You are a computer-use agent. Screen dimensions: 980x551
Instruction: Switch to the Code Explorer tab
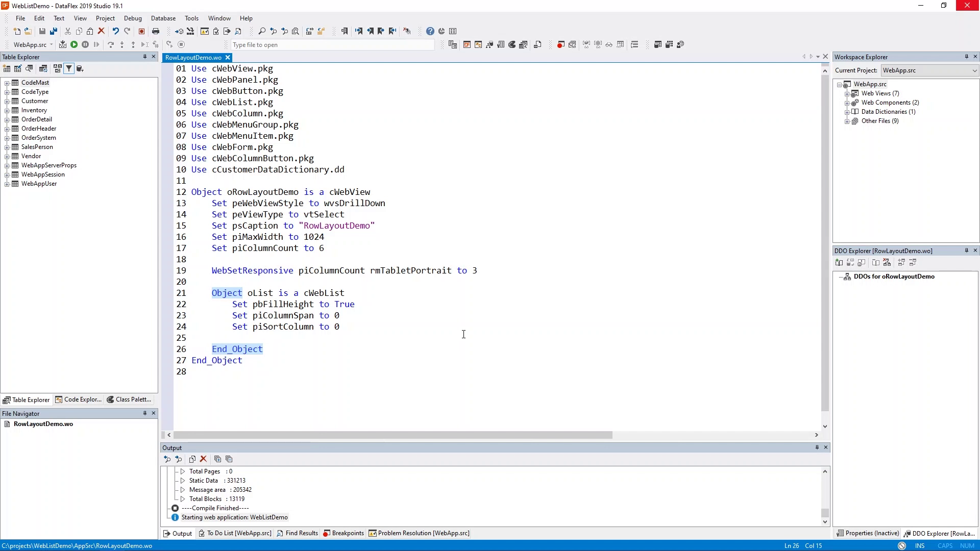pos(79,399)
